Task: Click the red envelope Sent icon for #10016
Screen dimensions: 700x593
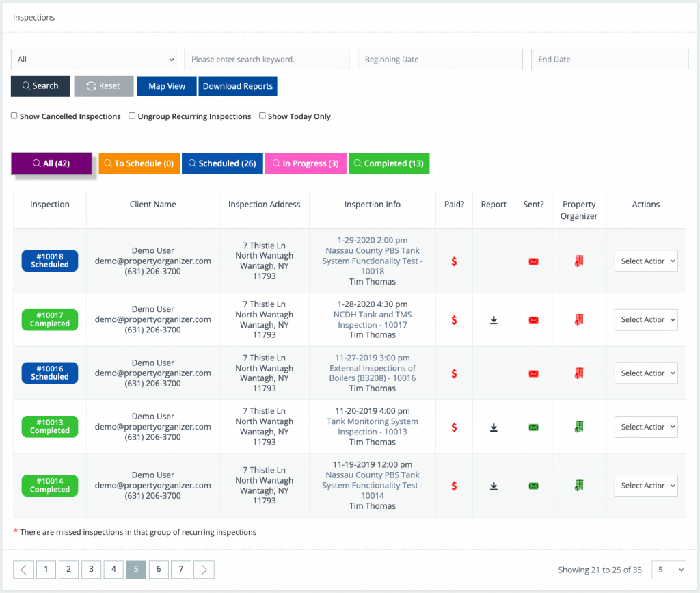Action: (x=533, y=373)
